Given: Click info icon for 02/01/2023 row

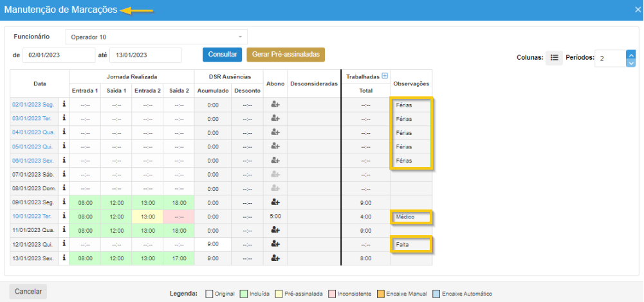Looking at the screenshot, I should click(64, 103).
